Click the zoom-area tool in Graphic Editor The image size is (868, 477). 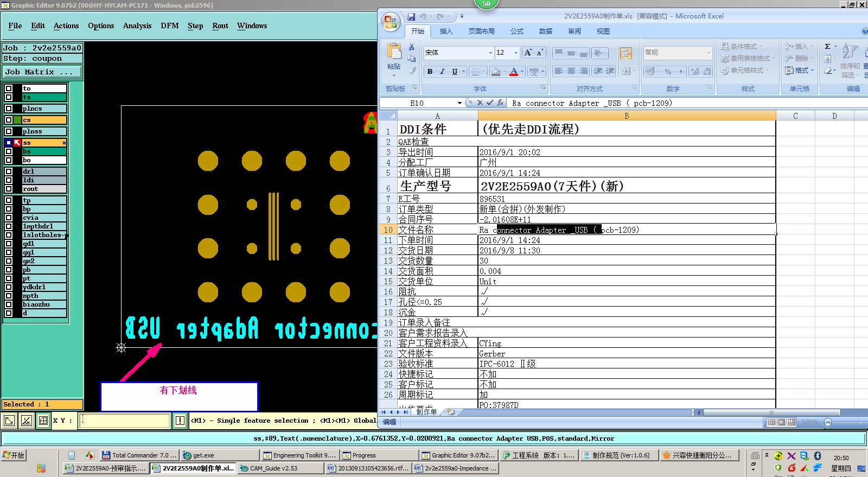(x=10, y=421)
